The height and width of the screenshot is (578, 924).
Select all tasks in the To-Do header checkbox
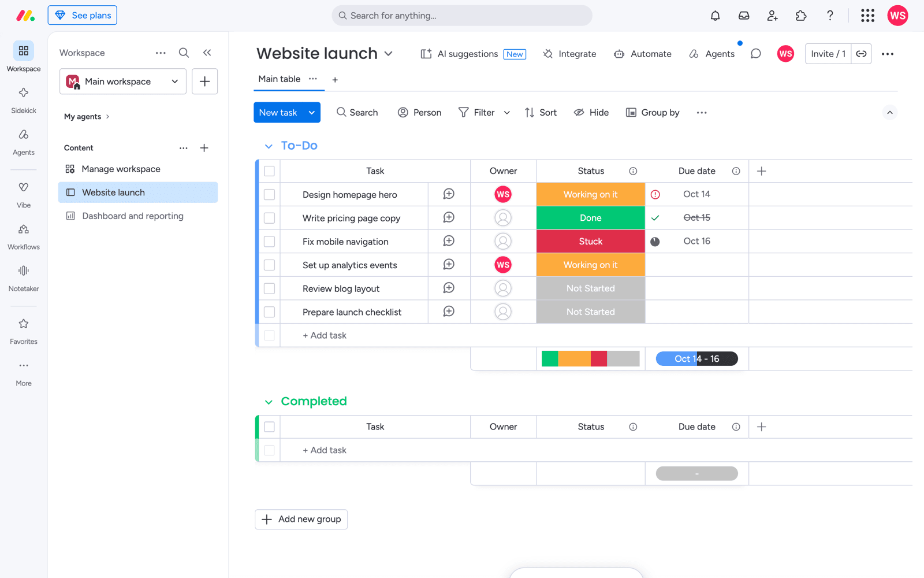click(x=269, y=171)
